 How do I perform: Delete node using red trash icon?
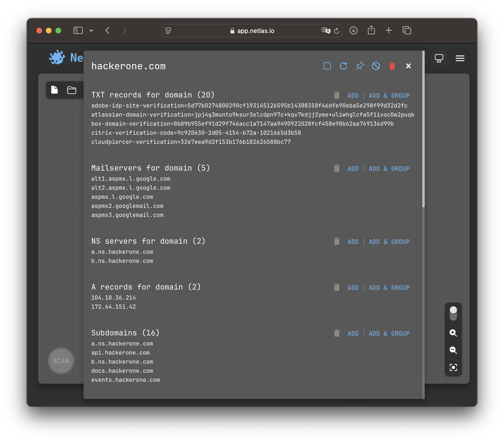(x=392, y=66)
